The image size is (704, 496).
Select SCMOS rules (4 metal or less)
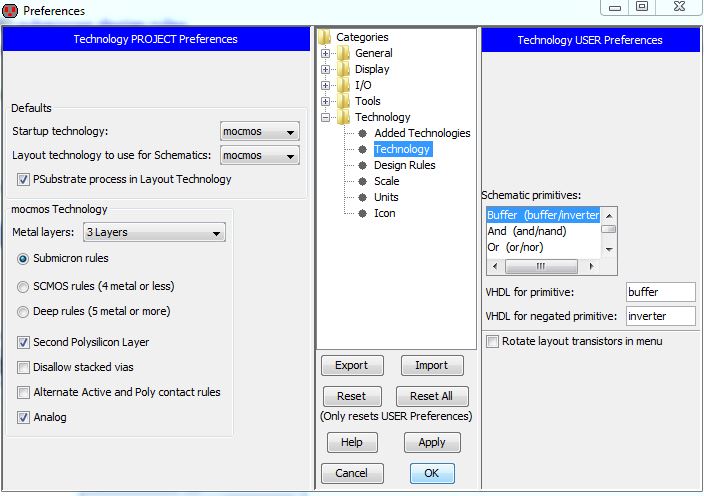23,287
